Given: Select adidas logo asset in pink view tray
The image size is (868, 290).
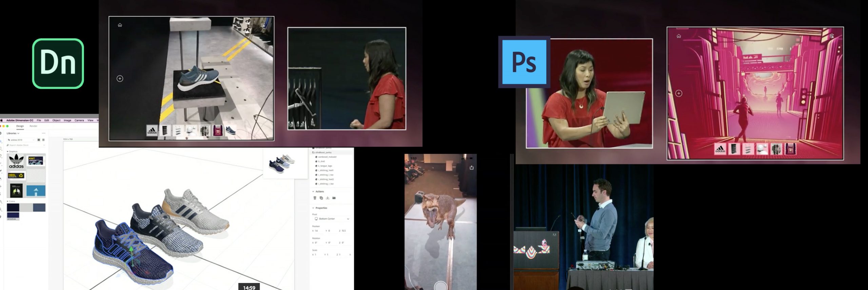Looking at the screenshot, I should coord(720,149).
